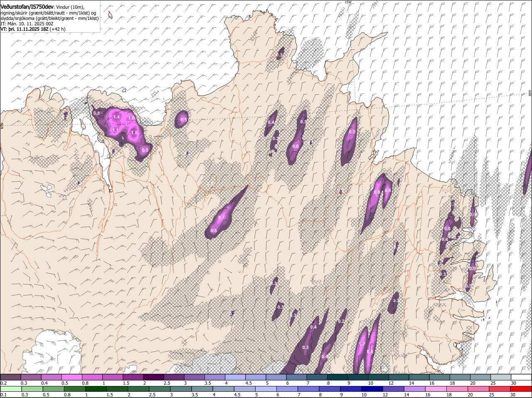Pick the 0.3–0.4 swatch in upper legend row
Viewport: 532px width, 398px height.
[x=31, y=377]
